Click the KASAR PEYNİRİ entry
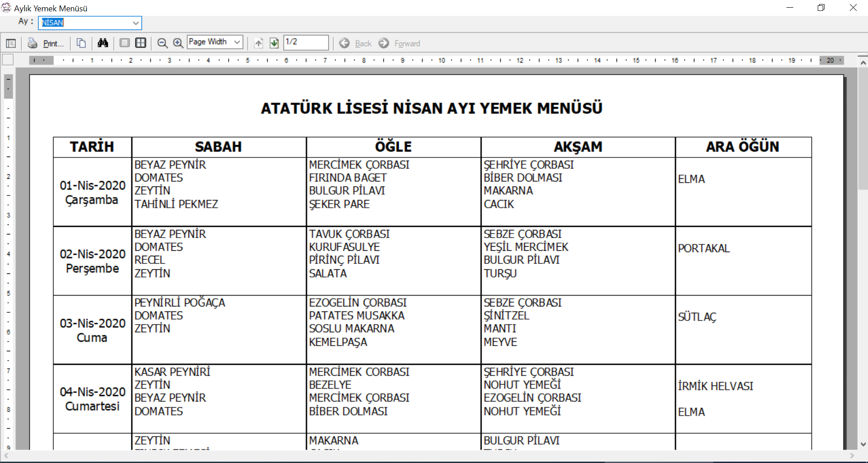This screenshot has height=463, width=868. tap(173, 372)
